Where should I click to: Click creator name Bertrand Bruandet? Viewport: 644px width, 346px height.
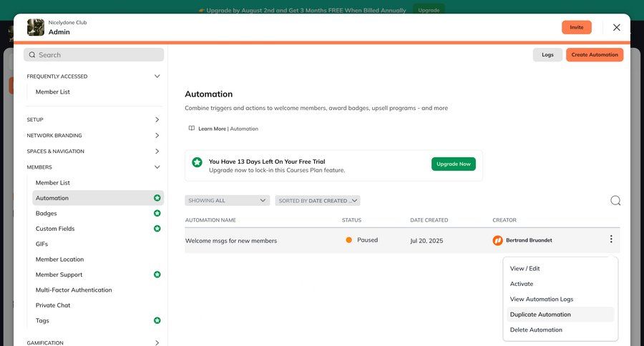tap(529, 240)
